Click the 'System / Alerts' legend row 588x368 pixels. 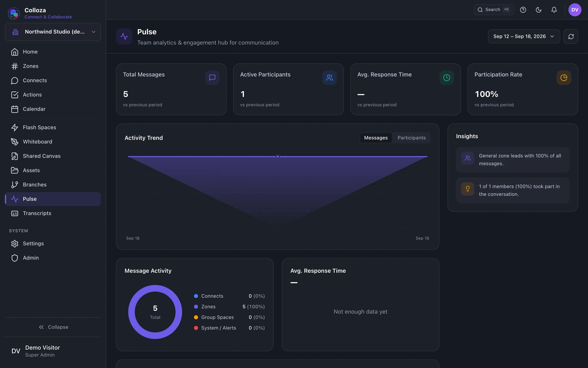click(229, 328)
